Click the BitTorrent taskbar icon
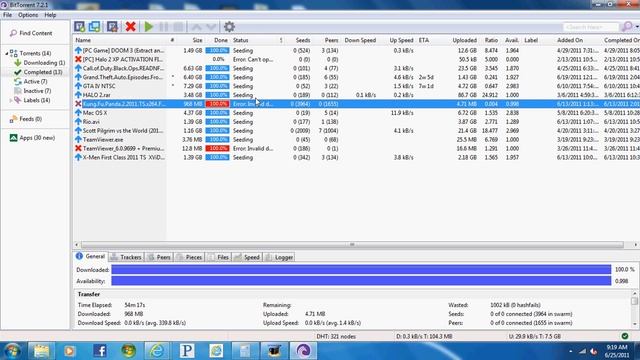Viewport: 640px width, 360px height. pos(303,351)
